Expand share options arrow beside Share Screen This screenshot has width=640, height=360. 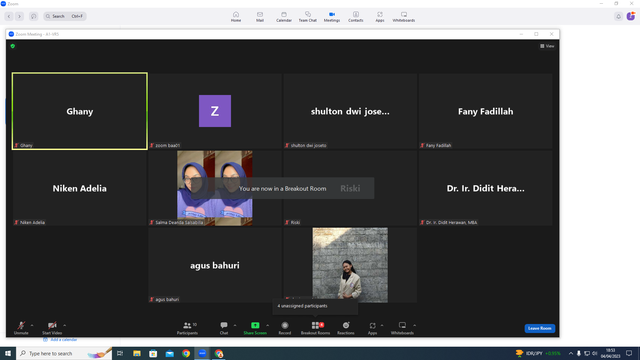pos(267,325)
